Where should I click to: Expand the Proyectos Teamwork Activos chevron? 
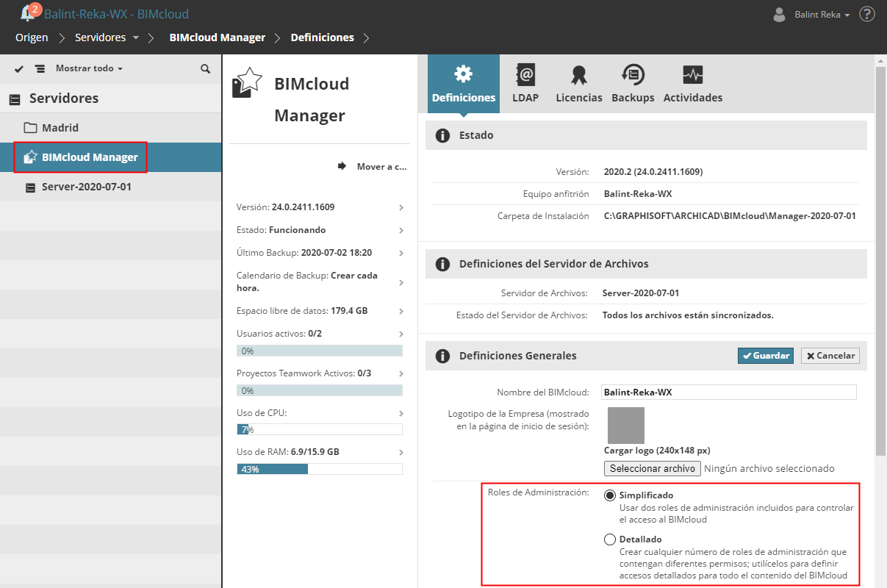(x=401, y=374)
